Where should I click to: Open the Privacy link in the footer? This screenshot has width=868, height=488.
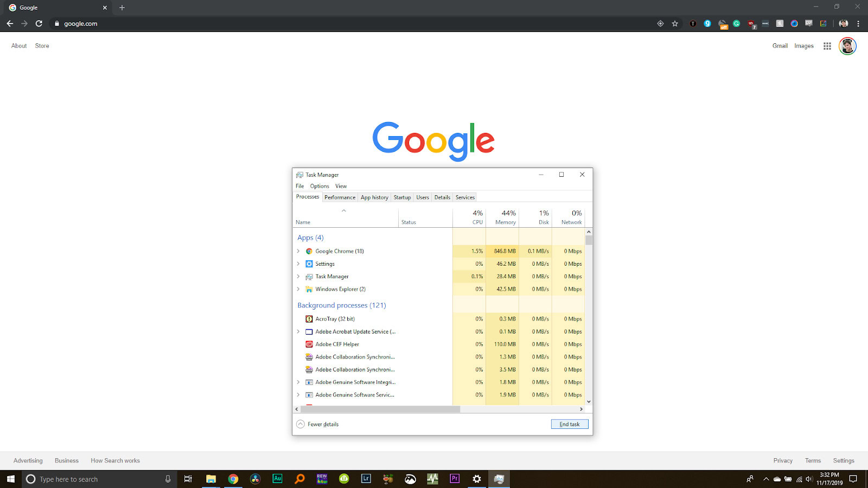tap(783, 461)
